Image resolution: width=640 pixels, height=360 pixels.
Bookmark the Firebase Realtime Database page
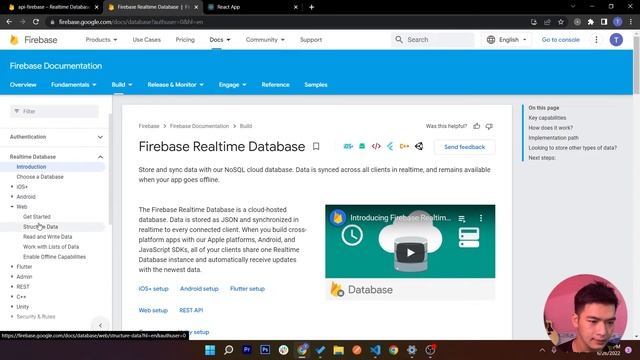click(316, 146)
